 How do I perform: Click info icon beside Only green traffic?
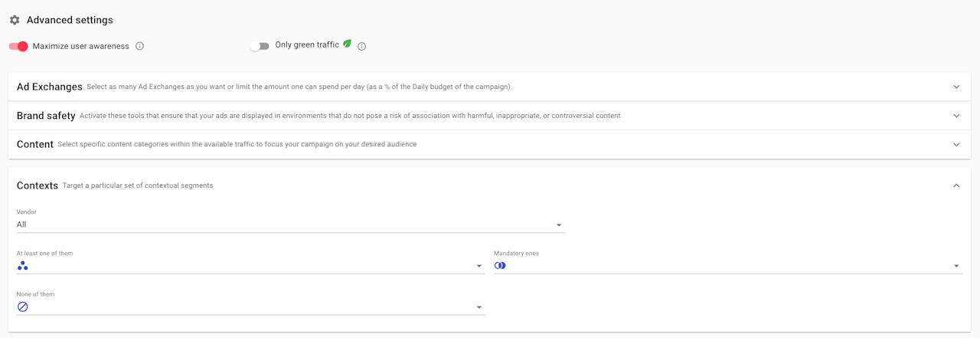[362, 46]
